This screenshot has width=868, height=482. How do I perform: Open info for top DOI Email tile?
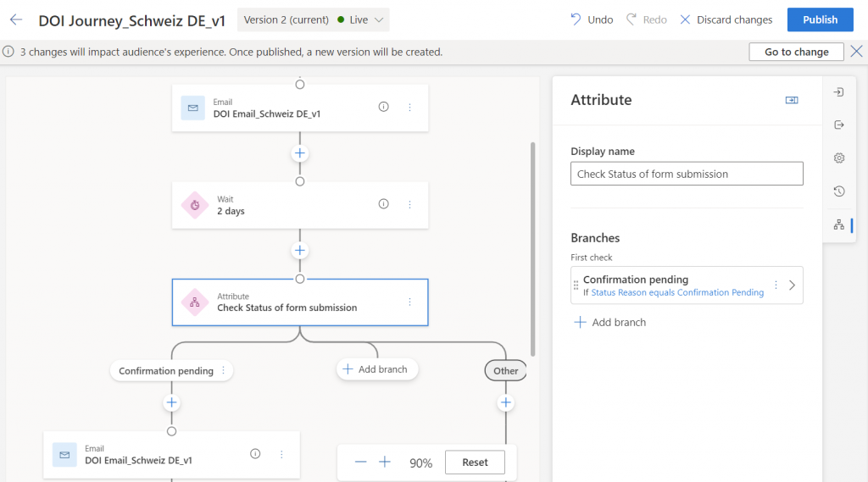click(x=383, y=108)
